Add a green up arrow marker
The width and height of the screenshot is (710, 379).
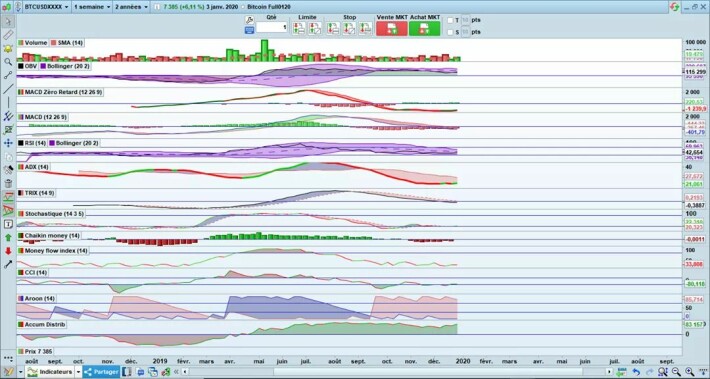tap(8, 237)
